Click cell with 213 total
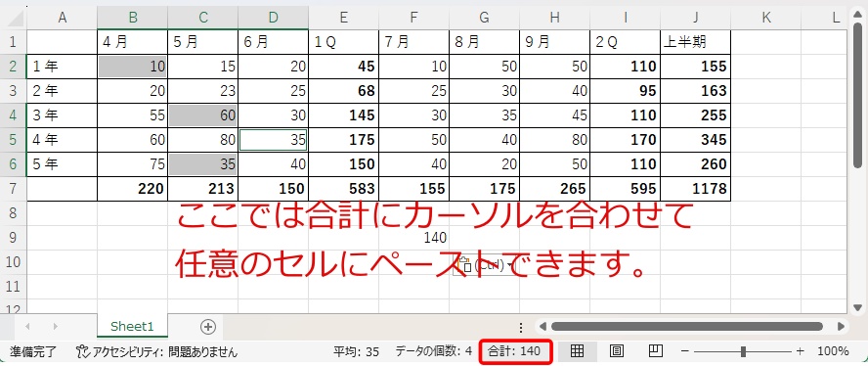The height and width of the screenshot is (366, 868). point(202,189)
